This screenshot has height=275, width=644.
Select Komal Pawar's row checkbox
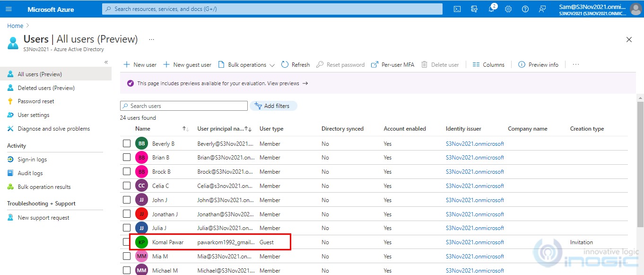127,242
